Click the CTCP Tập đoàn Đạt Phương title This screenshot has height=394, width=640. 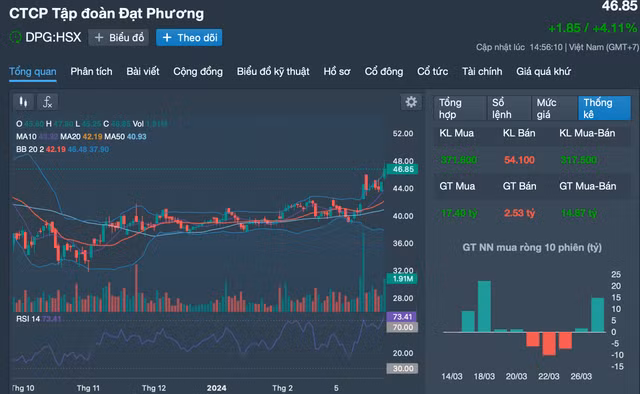[107, 13]
